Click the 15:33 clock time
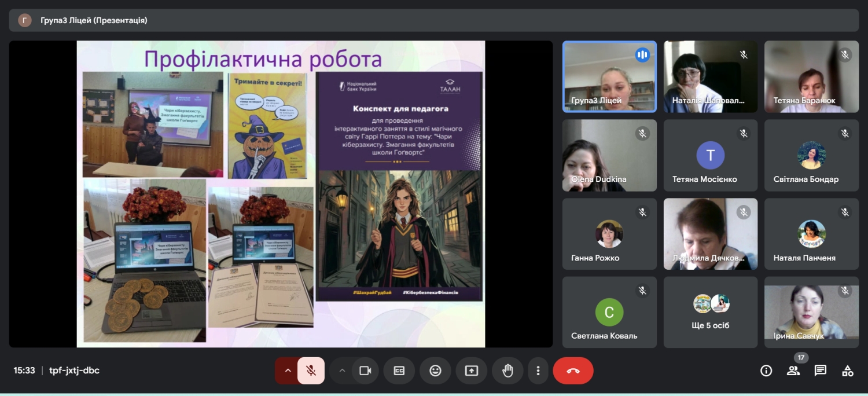 click(24, 371)
